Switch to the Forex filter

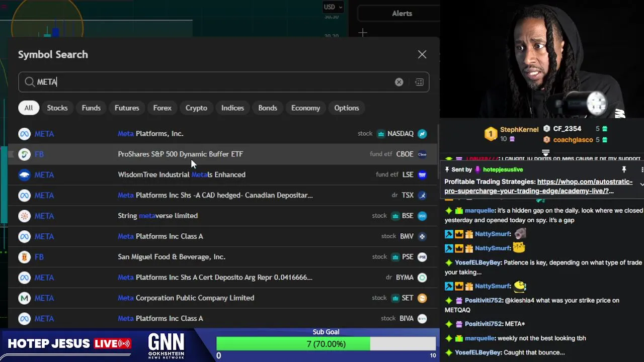tap(163, 108)
